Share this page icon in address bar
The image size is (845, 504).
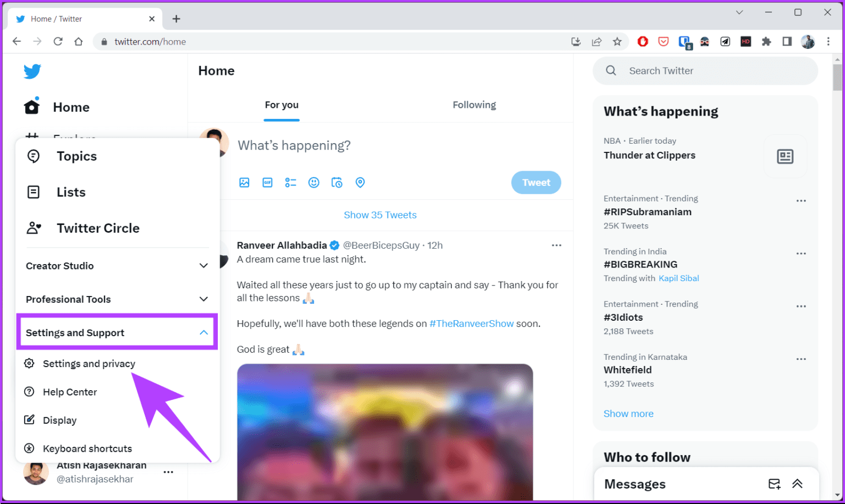596,41
